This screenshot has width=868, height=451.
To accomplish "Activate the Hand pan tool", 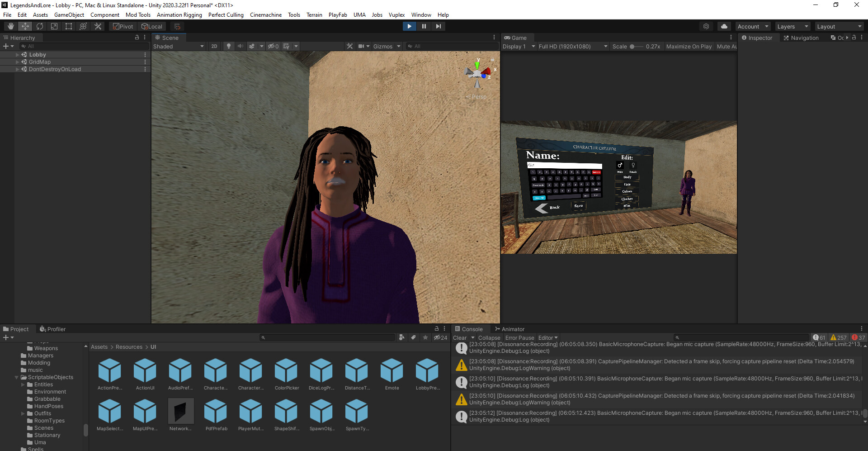I will tap(11, 26).
